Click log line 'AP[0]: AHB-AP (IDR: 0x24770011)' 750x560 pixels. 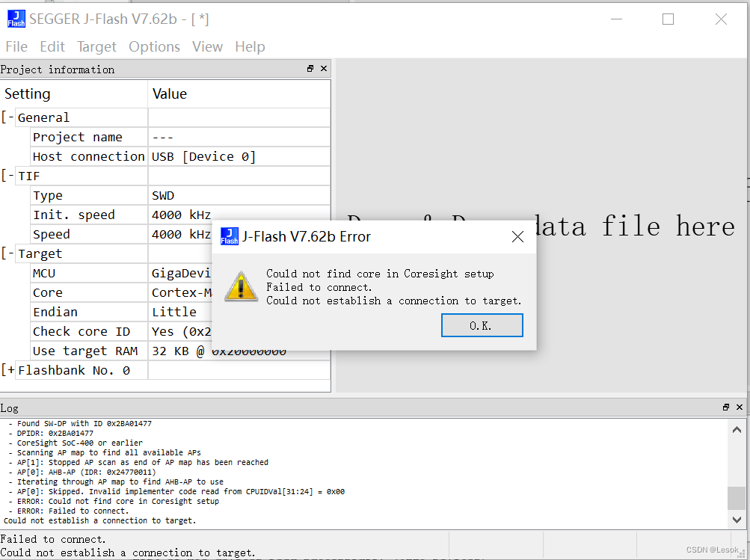tap(87, 472)
